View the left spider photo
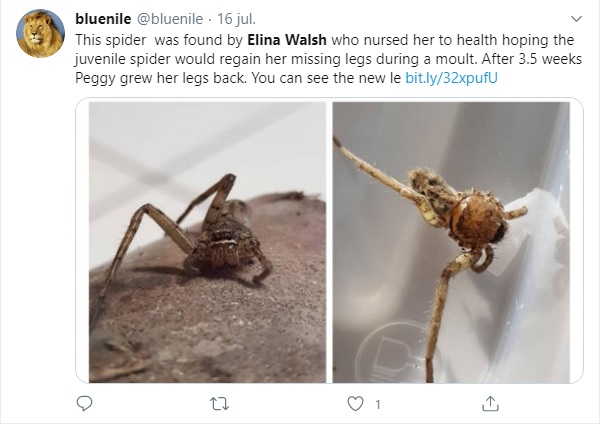This screenshot has width=602, height=424. (x=207, y=241)
